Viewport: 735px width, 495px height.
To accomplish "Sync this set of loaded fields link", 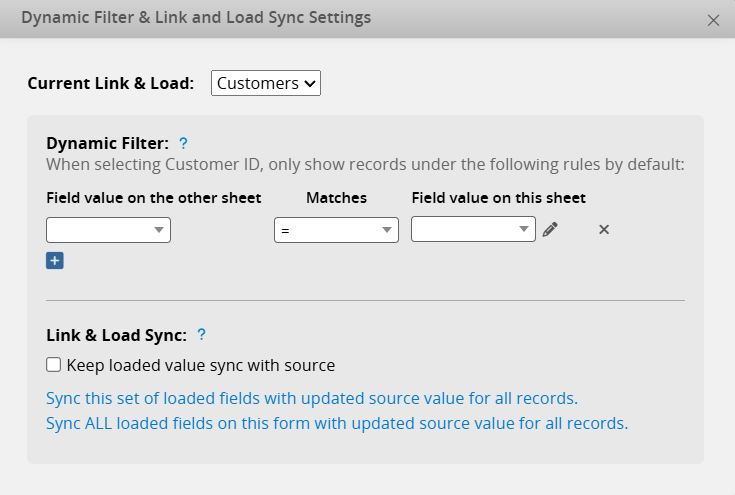I will (x=312, y=398).
